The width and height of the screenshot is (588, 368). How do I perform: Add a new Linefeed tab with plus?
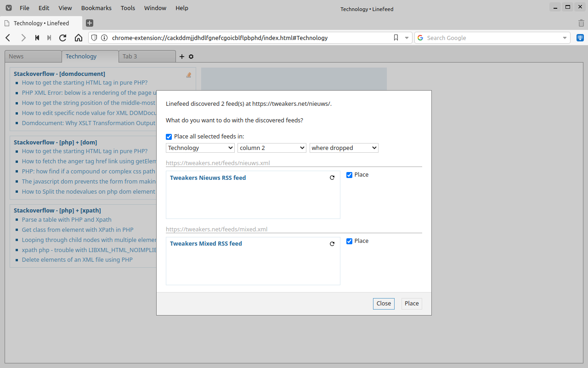click(182, 57)
